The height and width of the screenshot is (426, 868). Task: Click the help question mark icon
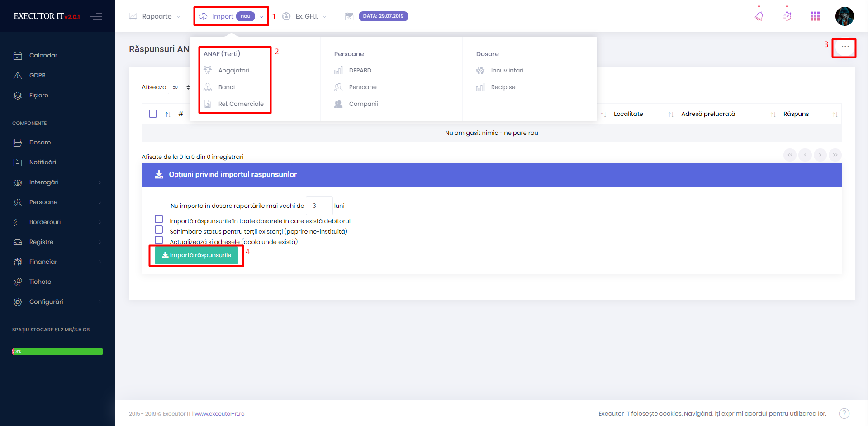(844, 413)
